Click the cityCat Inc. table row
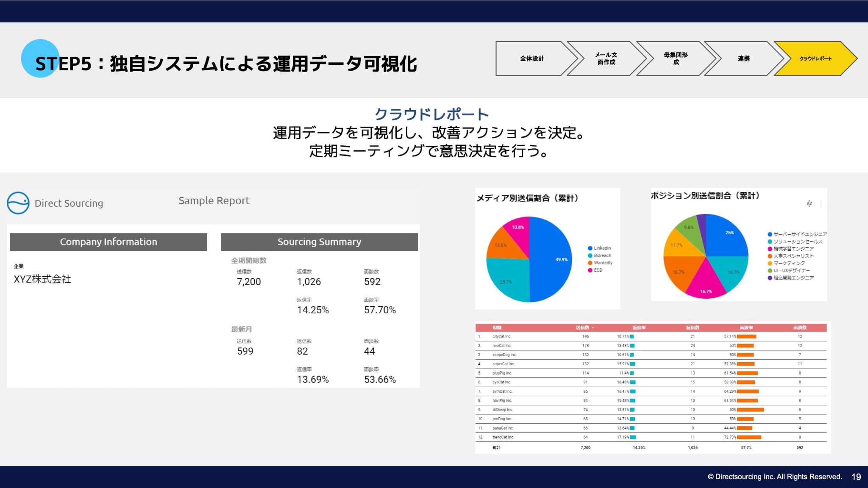This screenshot has height=488, width=868. pyautogui.click(x=502, y=336)
